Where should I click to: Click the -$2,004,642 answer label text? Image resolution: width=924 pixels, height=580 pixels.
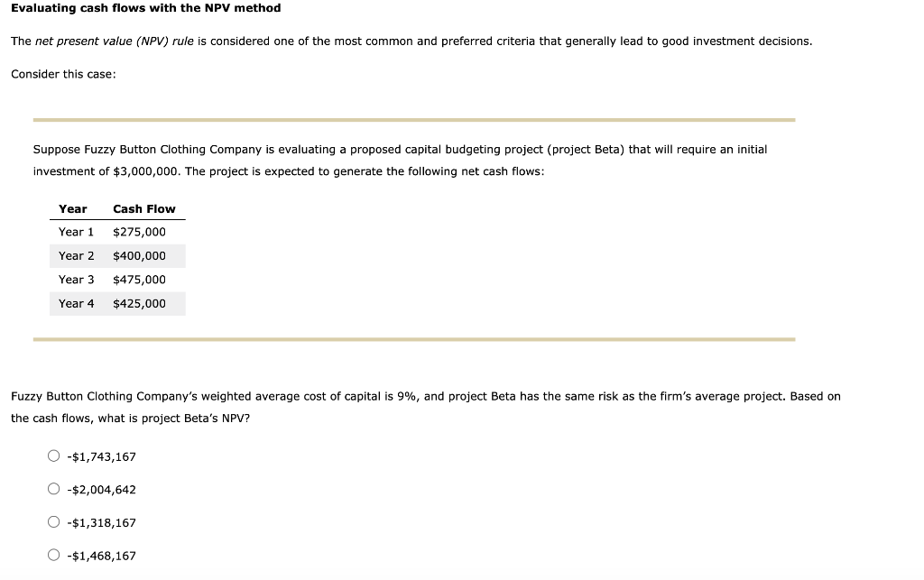coord(100,490)
